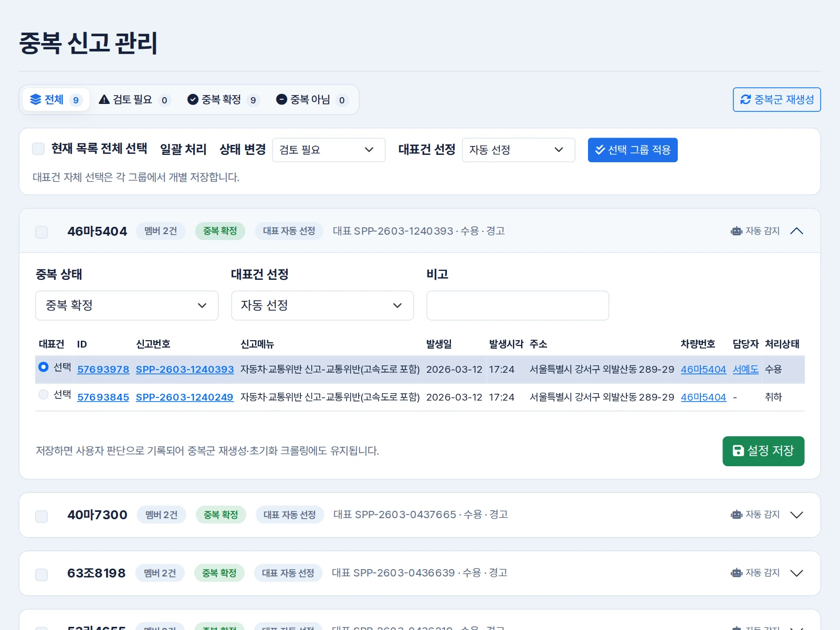
Task: Open the ID link 57693978
Action: [103, 369]
